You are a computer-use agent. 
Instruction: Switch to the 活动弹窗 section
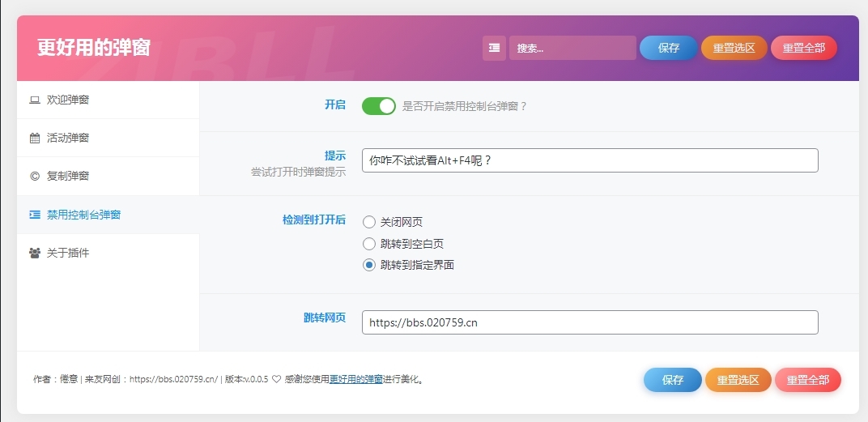(68, 139)
